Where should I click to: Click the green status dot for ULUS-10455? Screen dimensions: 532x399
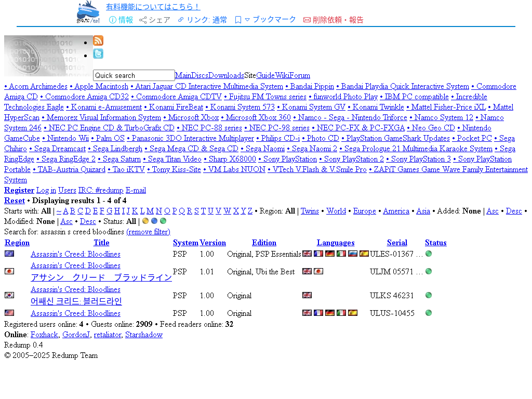click(429, 313)
